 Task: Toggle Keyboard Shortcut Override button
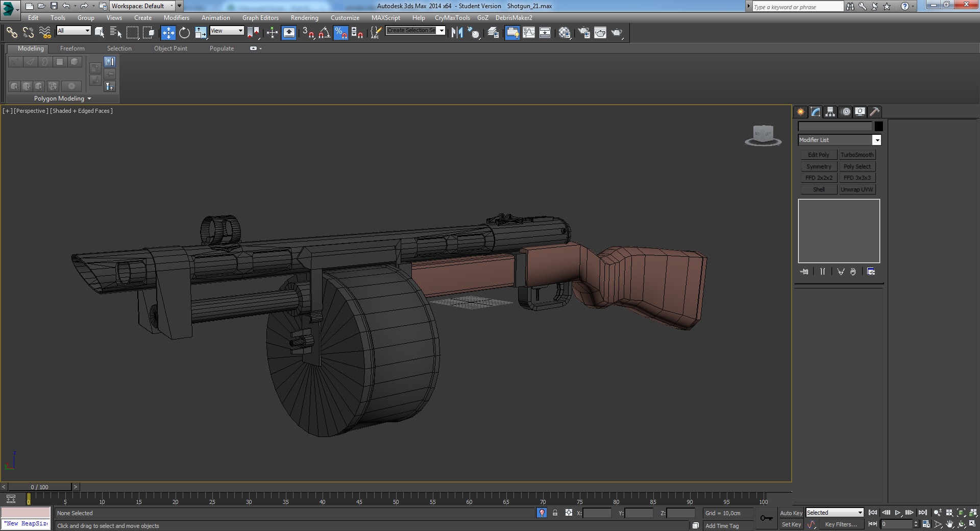pyautogui.click(x=289, y=33)
